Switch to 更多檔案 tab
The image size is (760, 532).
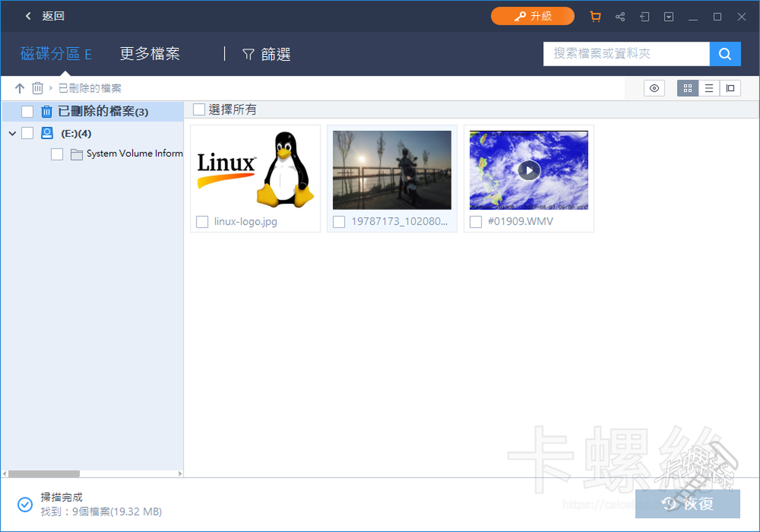click(150, 54)
